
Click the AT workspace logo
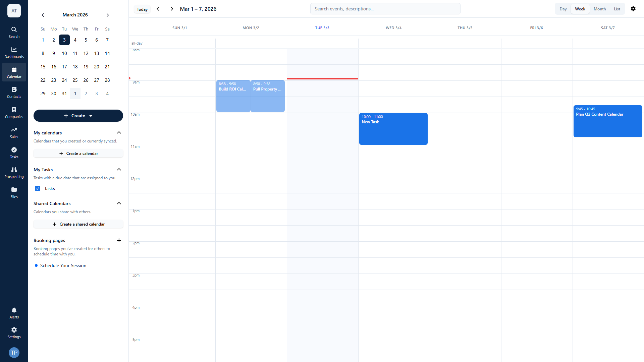tap(14, 11)
